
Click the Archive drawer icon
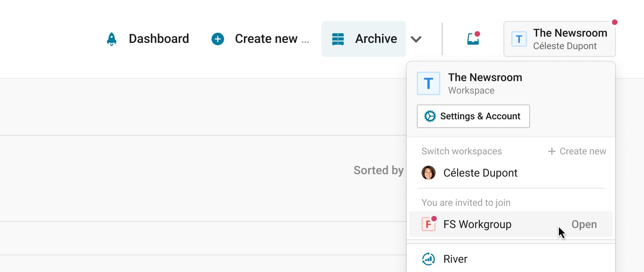338,39
